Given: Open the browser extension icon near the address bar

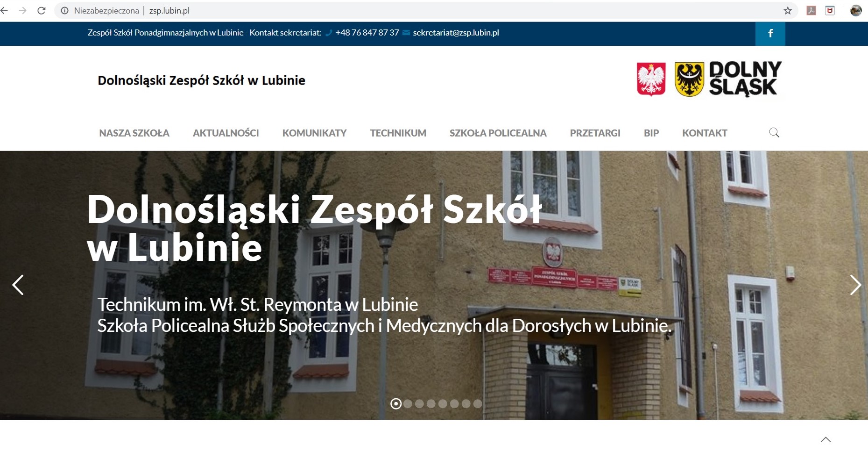Looking at the screenshot, I should click(831, 10).
